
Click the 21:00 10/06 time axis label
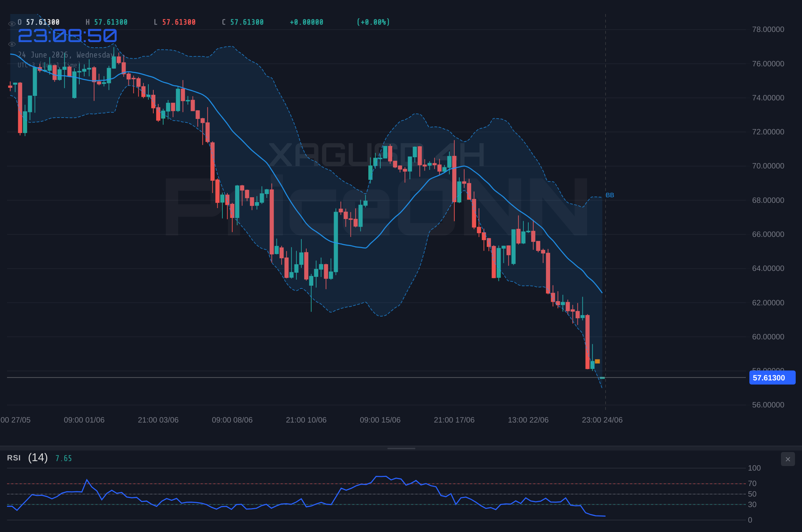[x=306, y=420]
